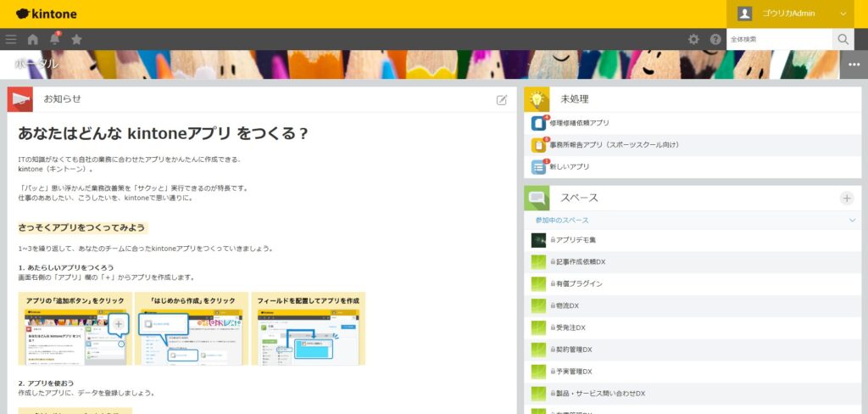
Task: Click the highlighted text さっそくアプリをつくってみよう
Action: coord(82,227)
